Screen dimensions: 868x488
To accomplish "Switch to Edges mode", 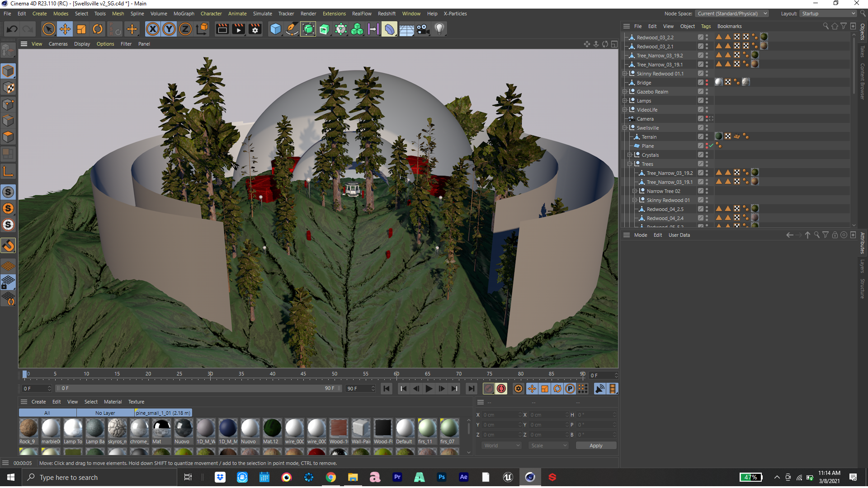I will point(8,121).
